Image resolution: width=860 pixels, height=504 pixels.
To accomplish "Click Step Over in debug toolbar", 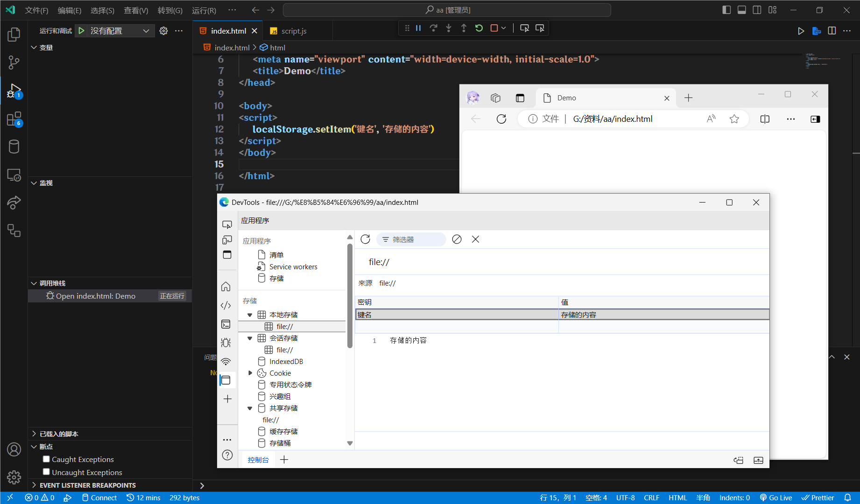I will 433,28.
